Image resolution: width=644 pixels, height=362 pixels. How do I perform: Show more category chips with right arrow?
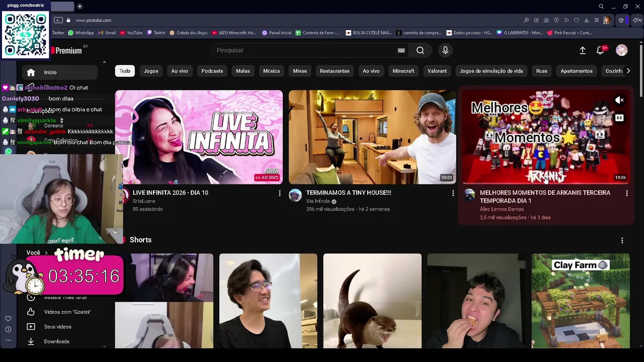pyautogui.click(x=628, y=71)
